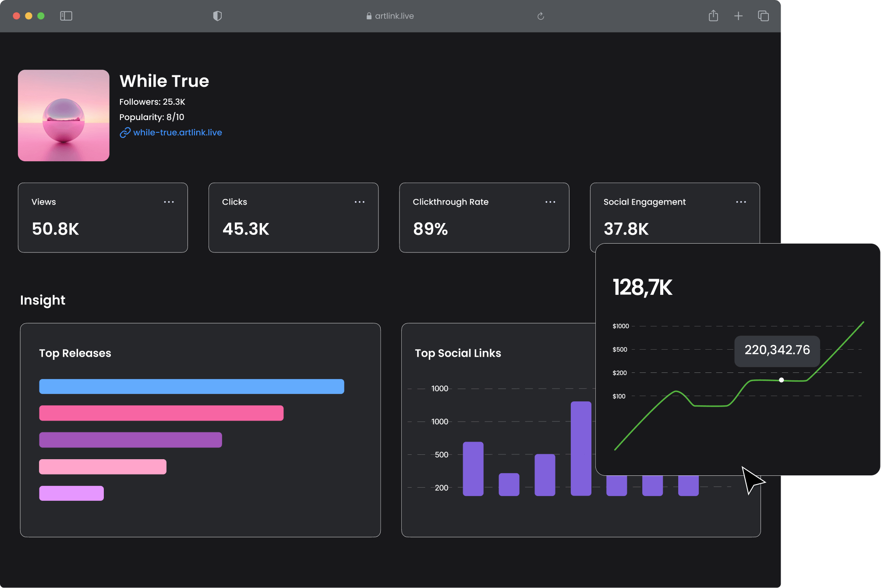Click the tallest purple column in Top Social Links
The image size is (881, 588).
coord(581,449)
